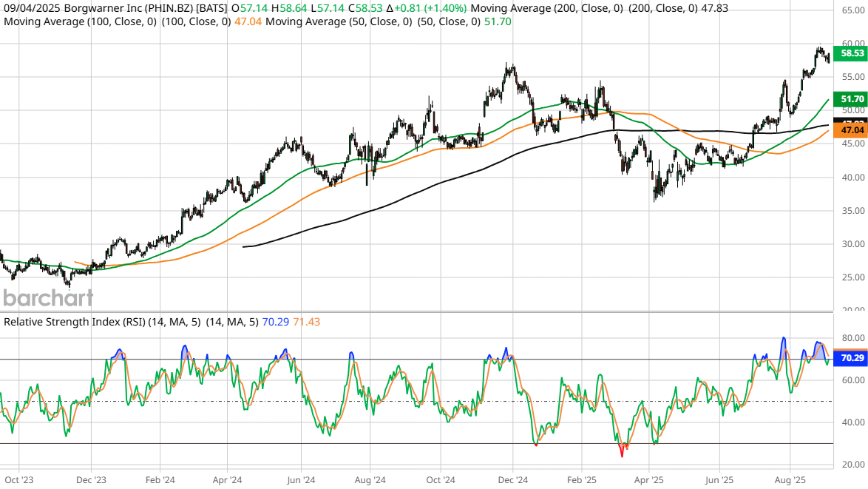Click the 55.00 price axis label
Viewport: 868px width, 489px height.
click(853, 77)
